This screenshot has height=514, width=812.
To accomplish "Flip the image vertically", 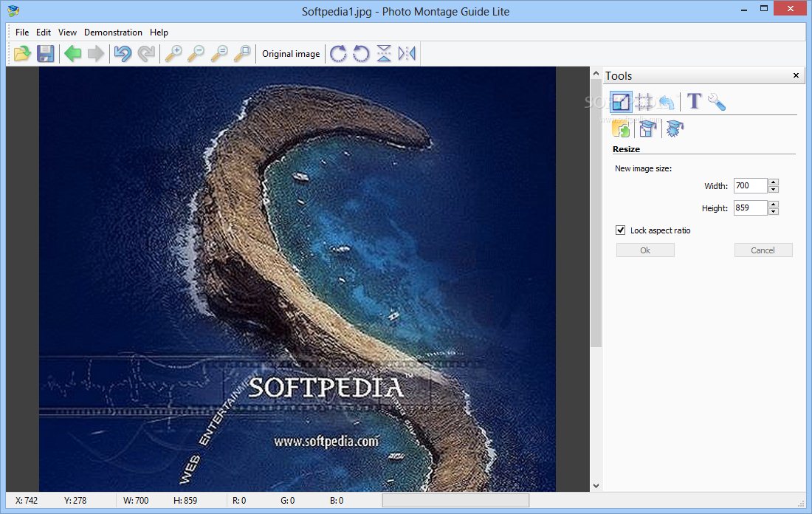I will 384,53.
